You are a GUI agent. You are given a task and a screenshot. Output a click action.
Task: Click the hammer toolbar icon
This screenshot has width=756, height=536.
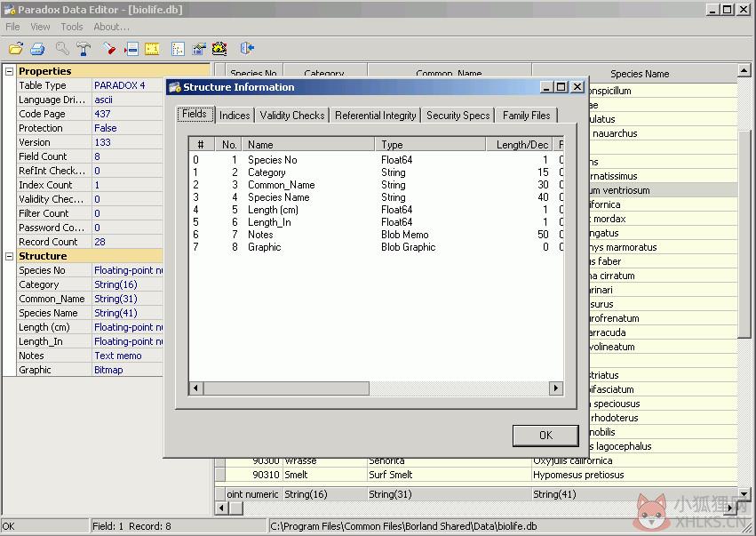pyautogui.click(x=84, y=48)
